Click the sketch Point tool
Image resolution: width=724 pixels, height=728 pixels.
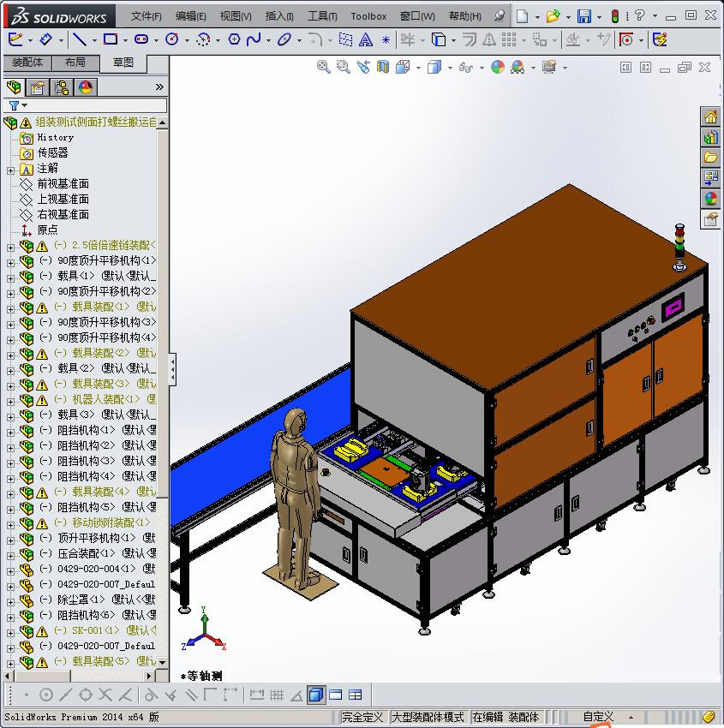(386, 40)
